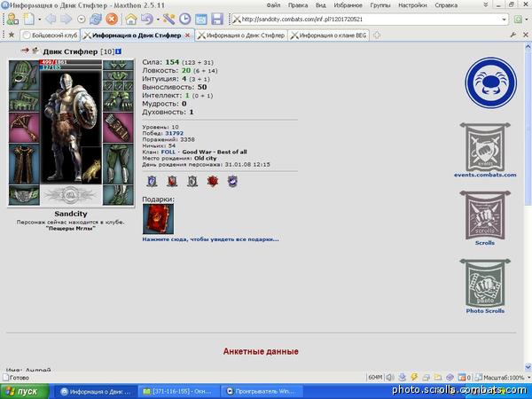The width and height of the screenshot is (532, 399).
Task: Open the Вид menu
Action: pyautogui.click(x=321, y=5)
